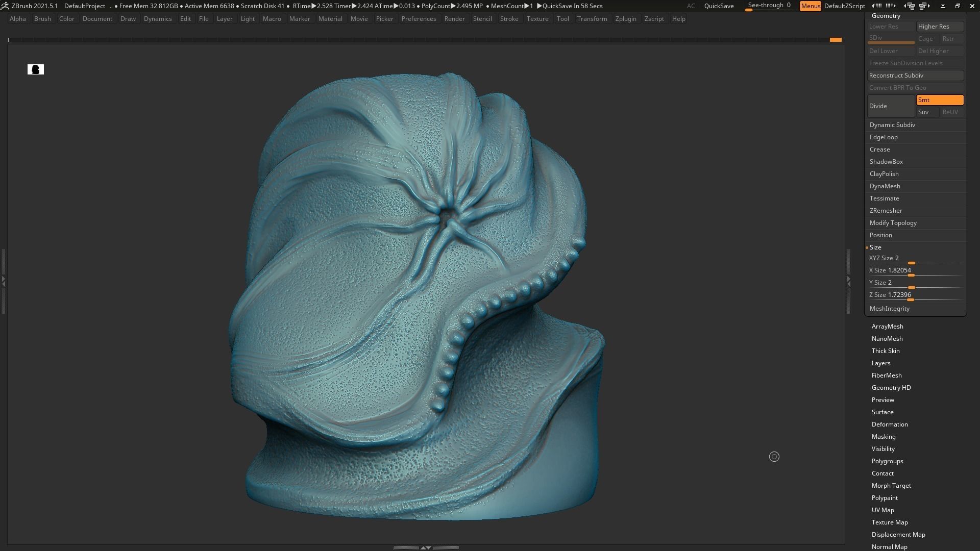
Task: Restore down the ZBrush window
Action: (958, 6)
